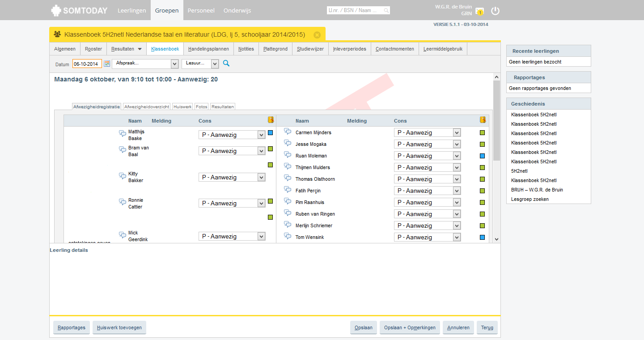Screen dimensions: 644x340
Task: Open speech bubble icon for Jesse Mogaka
Action: coord(288,143)
